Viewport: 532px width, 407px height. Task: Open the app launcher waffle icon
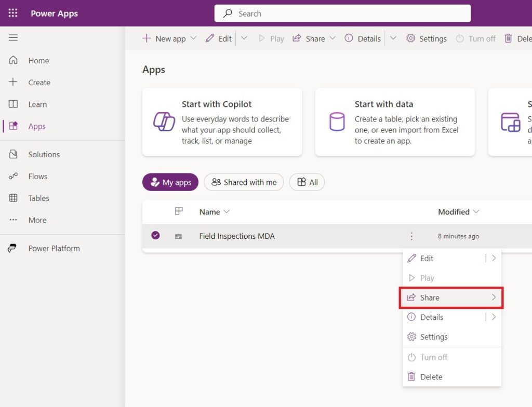13,13
